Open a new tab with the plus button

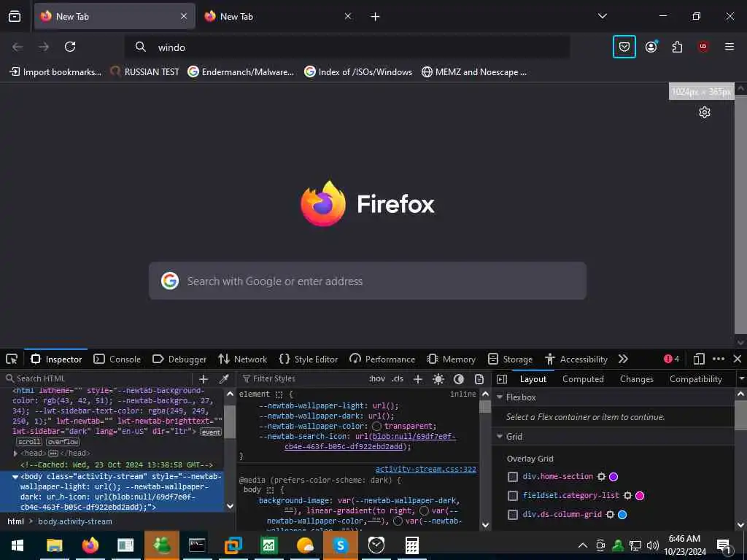375,17
